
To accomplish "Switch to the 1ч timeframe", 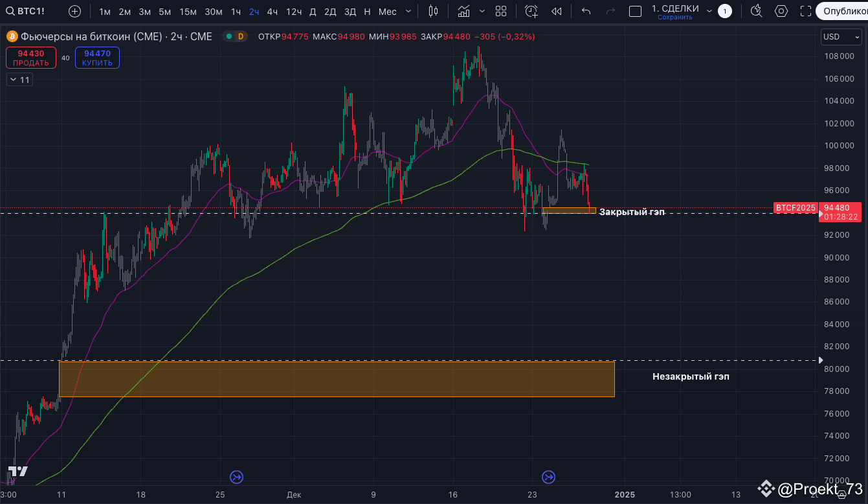I will pos(235,11).
